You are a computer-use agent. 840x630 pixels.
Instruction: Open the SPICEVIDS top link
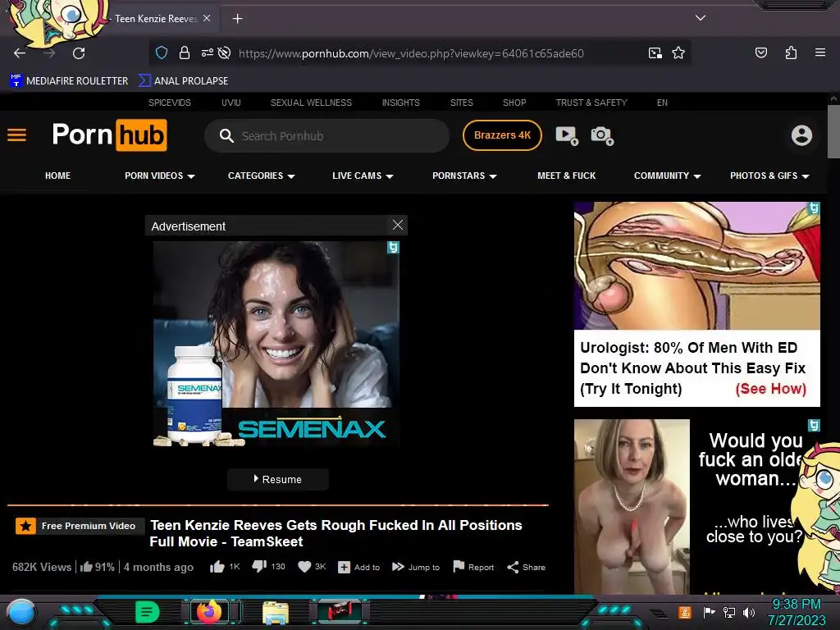[169, 103]
